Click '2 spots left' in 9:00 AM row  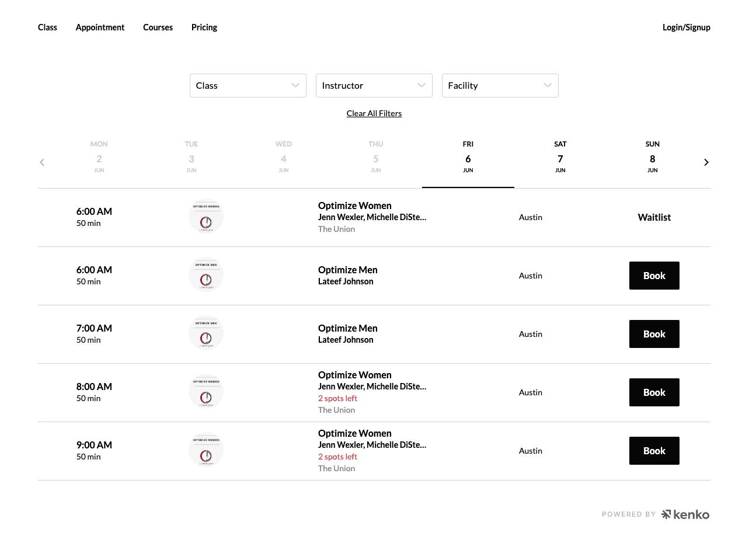pyautogui.click(x=337, y=457)
